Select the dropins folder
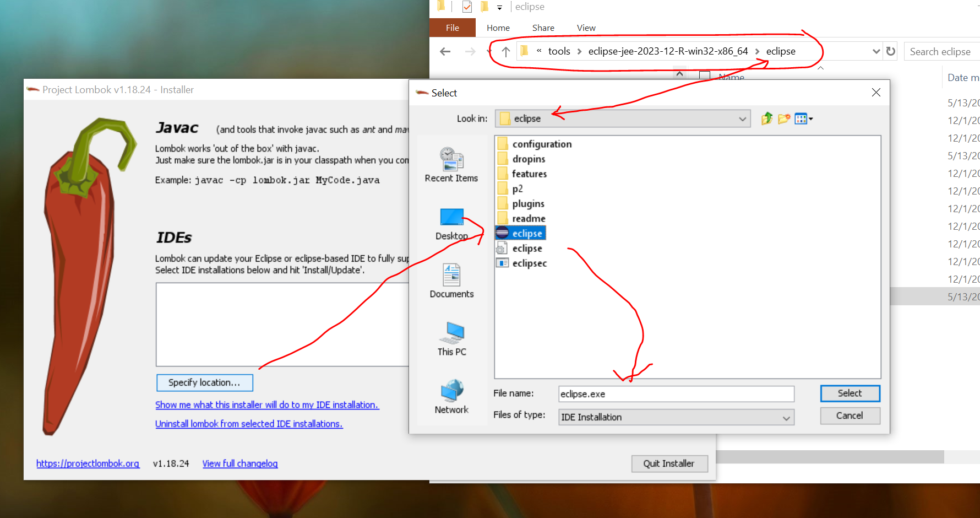 click(521, 159)
